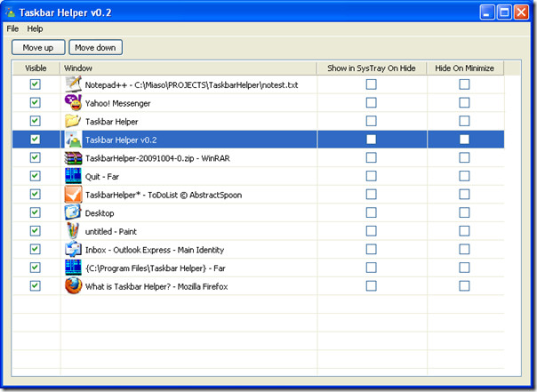The image size is (537, 392).
Task: Toggle Visible checkbox for Desktop row
Action: pos(35,212)
